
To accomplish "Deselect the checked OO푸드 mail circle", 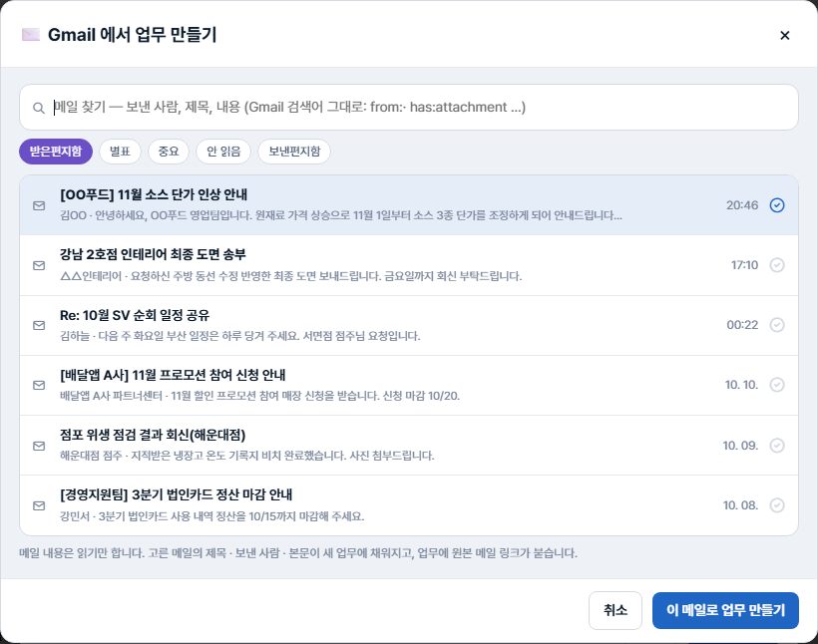I will [x=777, y=205].
